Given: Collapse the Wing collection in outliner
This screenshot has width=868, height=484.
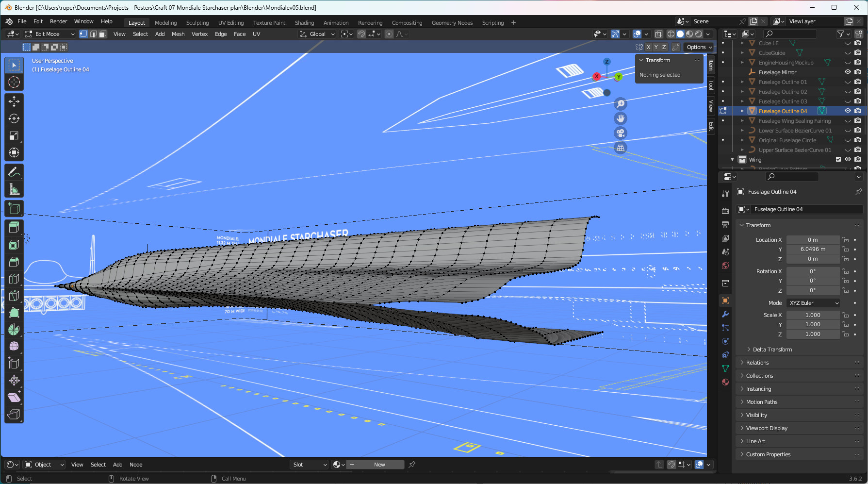Looking at the screenshot, I should (732, 159).
